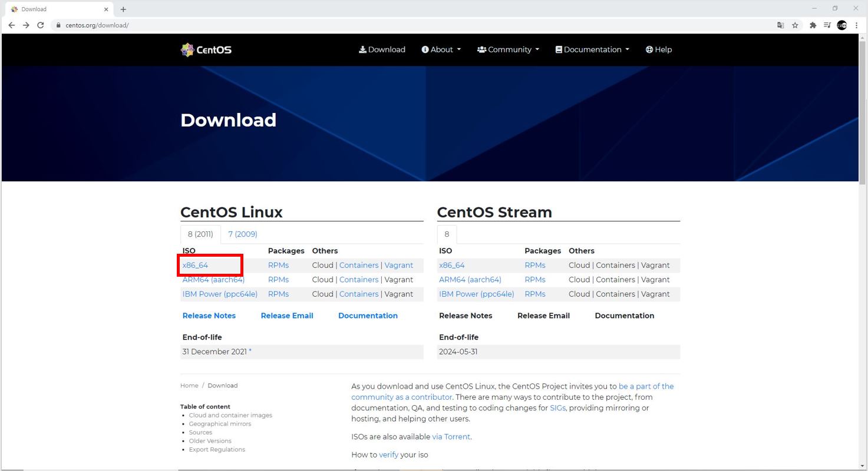Viewport: 868px width, 471px height.
Task: Open ARM64 (aarch64) link under CentOS Stream
Action: (470, 280)
